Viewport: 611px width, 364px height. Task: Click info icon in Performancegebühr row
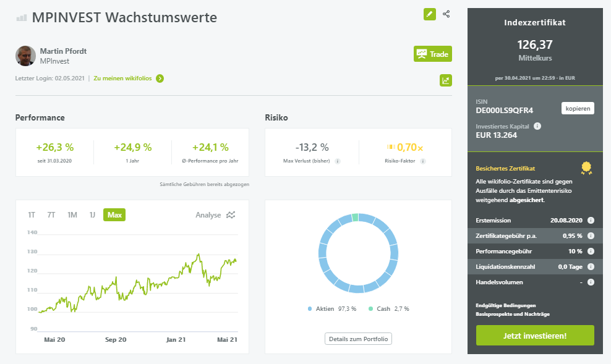pyautogui.click(x=591, y=252)
